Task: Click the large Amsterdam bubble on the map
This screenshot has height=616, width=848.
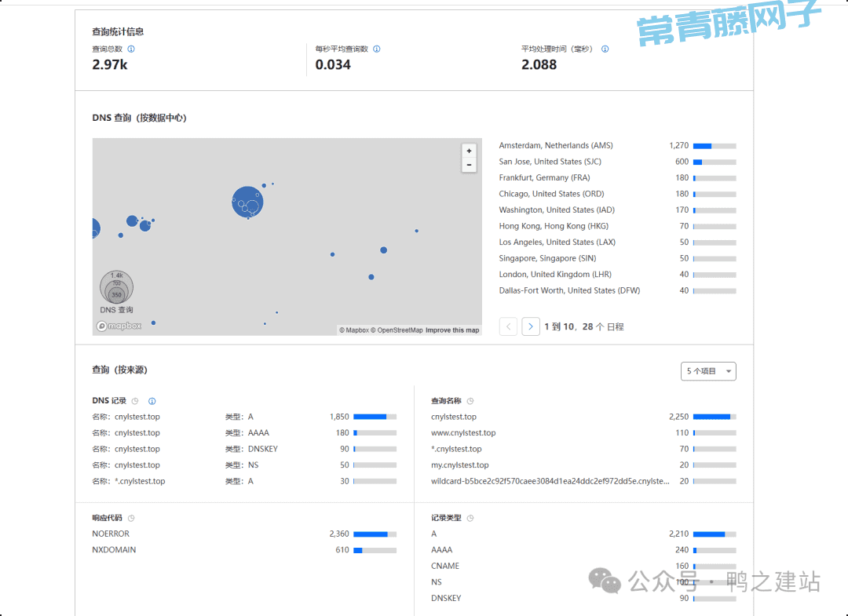Action: 247,202
